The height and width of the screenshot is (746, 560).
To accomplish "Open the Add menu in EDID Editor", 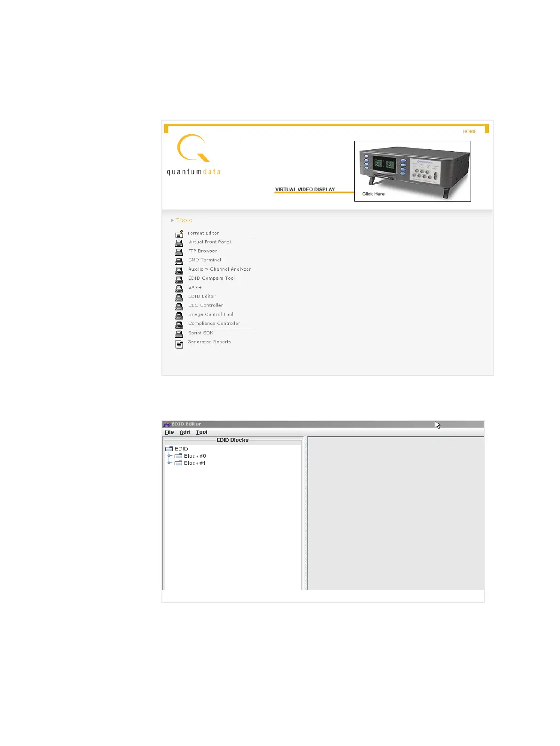I will point(184,432).
